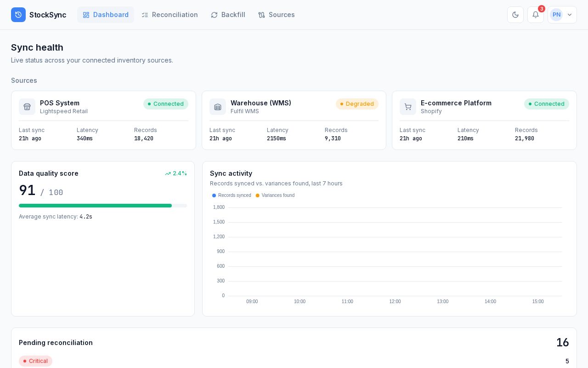
Task: Click the Fulfil WMS subtitle
Action: click(245, 111)
